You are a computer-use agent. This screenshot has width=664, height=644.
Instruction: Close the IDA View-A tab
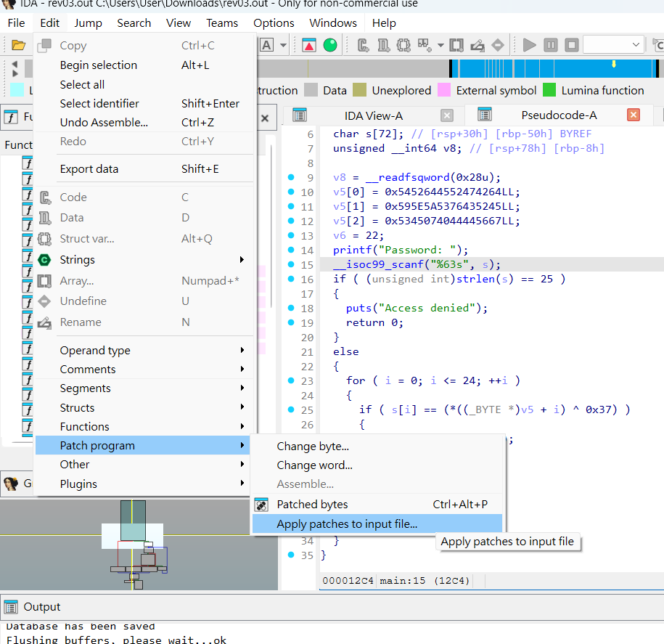point(447,115)
